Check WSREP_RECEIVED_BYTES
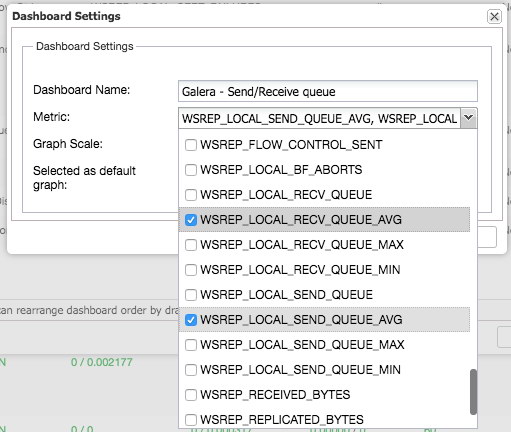Viewport: 511px width, 432px height. tap(191, 395)
